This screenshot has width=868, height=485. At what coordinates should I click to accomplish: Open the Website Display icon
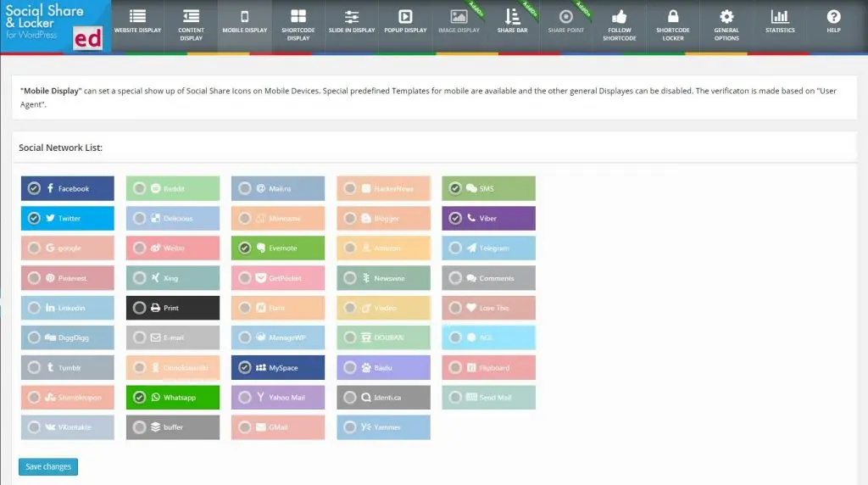coord(137,17)
